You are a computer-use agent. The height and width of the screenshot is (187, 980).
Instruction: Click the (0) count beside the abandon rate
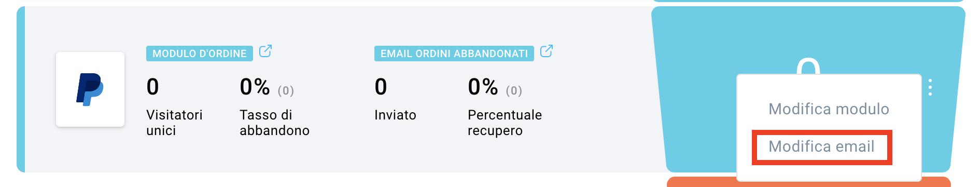point(286,91)
